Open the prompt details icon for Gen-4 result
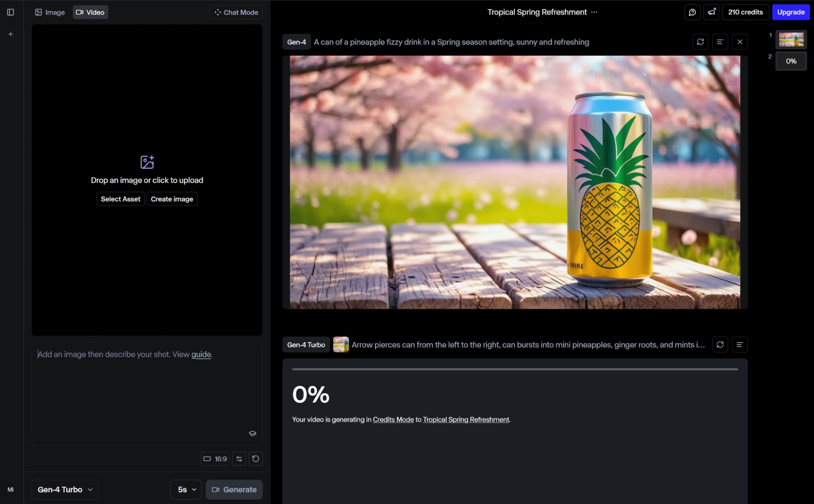The height and width of the screenshot is (504, 814). (720, 42)
